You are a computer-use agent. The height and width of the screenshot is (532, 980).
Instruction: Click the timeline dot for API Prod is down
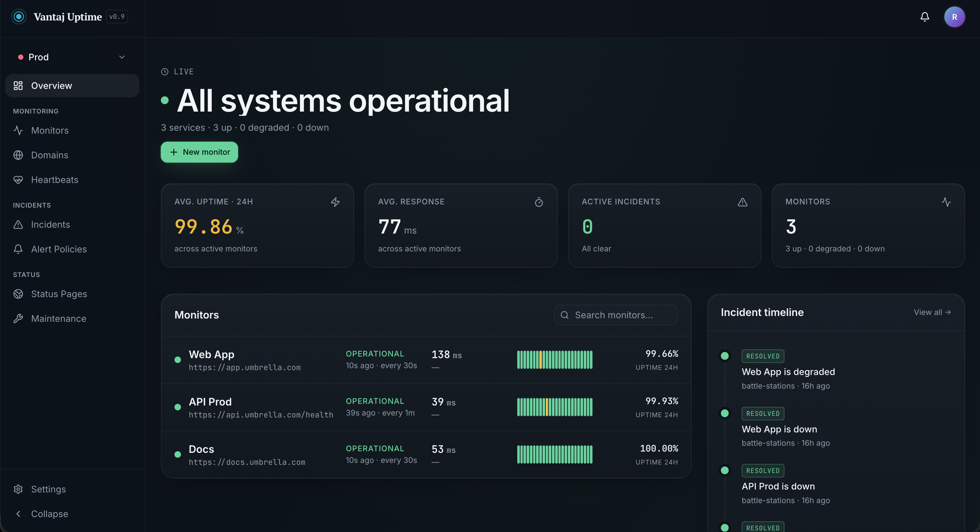[x=725, y=471]
